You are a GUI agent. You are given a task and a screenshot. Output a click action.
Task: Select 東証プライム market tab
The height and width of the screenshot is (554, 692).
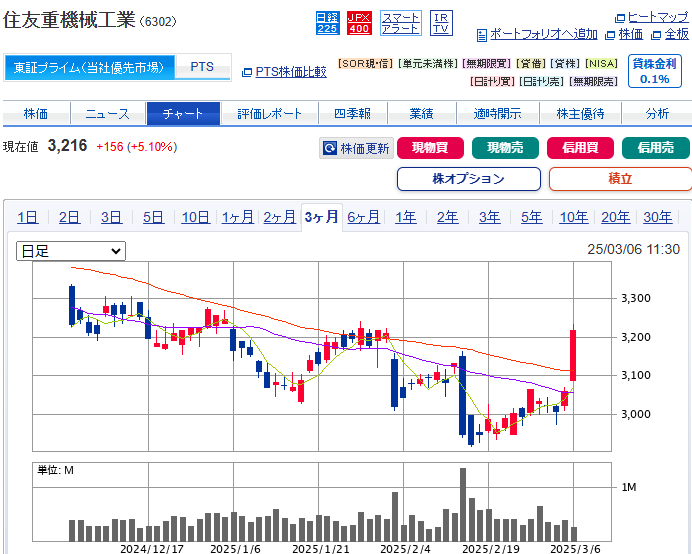click(89, 68)
